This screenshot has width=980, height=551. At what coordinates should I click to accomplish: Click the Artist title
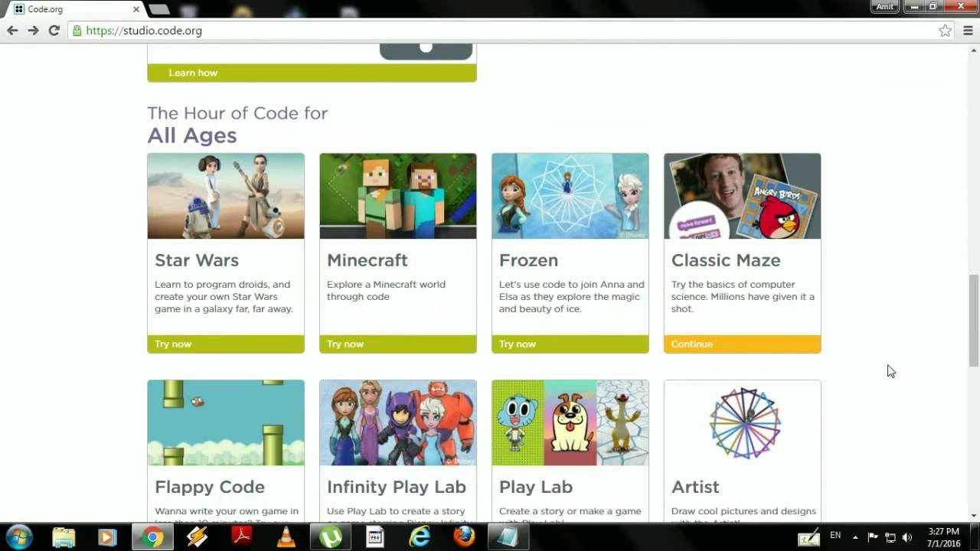695,487
